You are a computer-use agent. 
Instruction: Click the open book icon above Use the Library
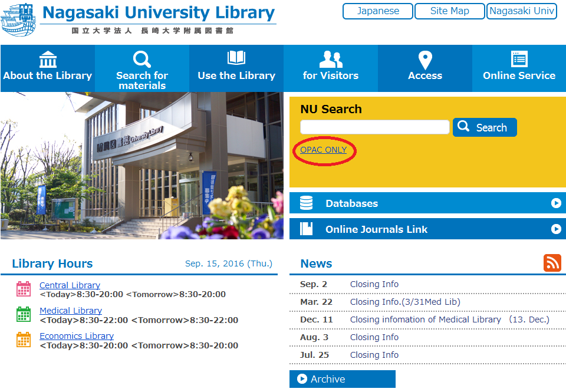coord(236,58)
